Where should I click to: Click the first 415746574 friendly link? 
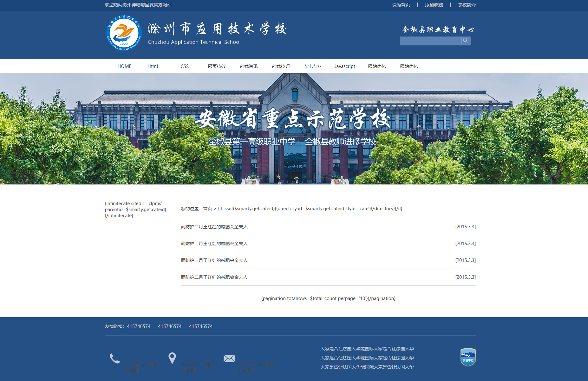(x=139, y=326)
